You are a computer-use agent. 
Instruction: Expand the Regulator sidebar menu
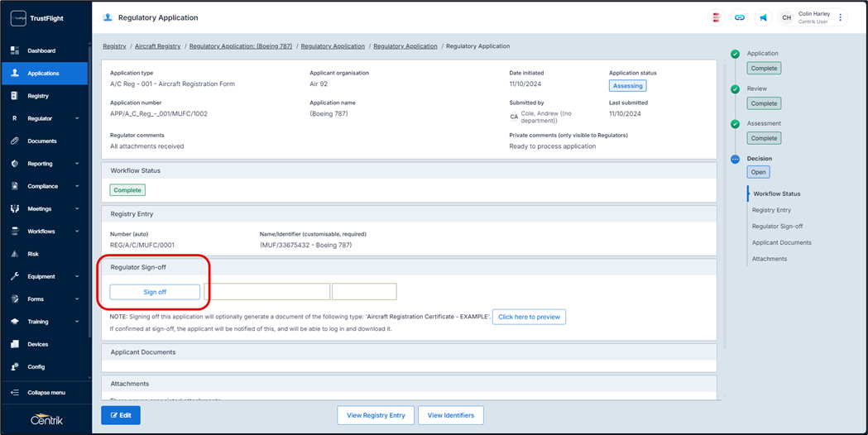(x=77, y=119)
